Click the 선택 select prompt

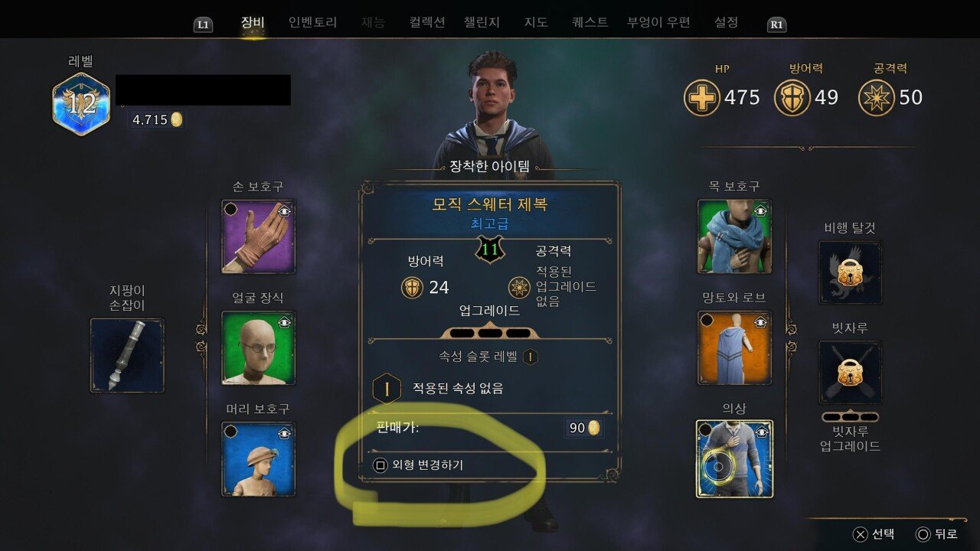[874, 534]
